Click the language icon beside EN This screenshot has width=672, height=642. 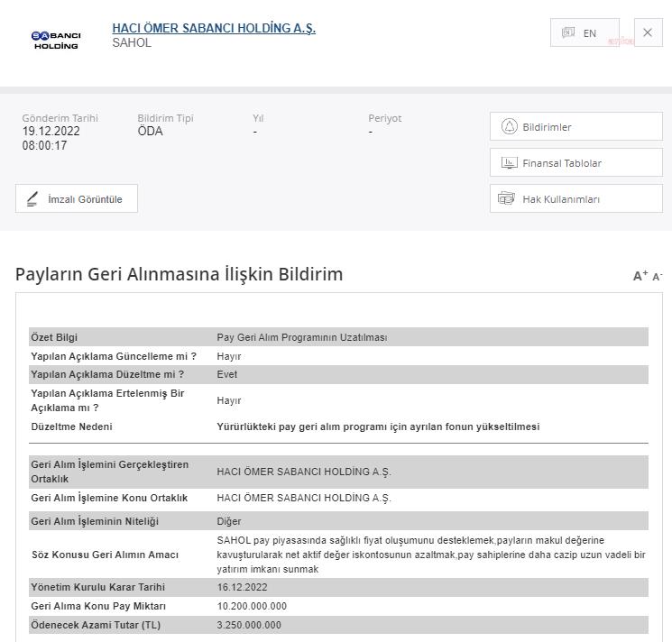coord(568,32)
